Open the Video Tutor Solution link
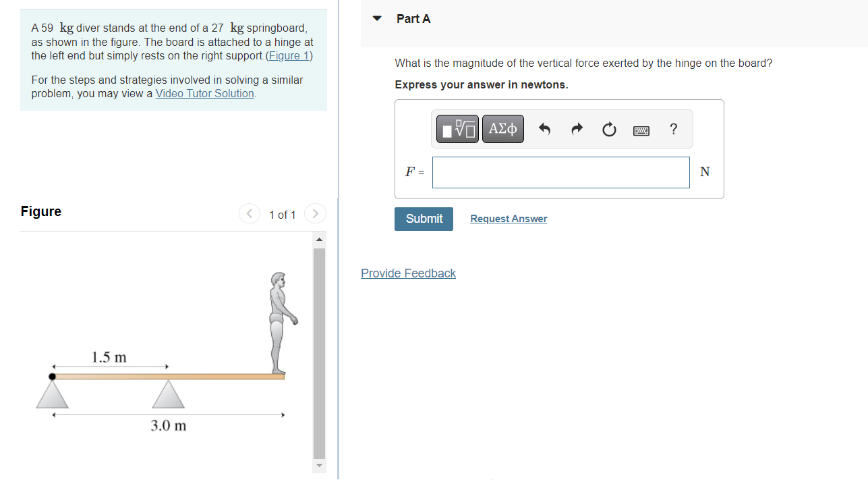This screenshot has width=868, height=480. pyautogui.click(x=204, y=93)
